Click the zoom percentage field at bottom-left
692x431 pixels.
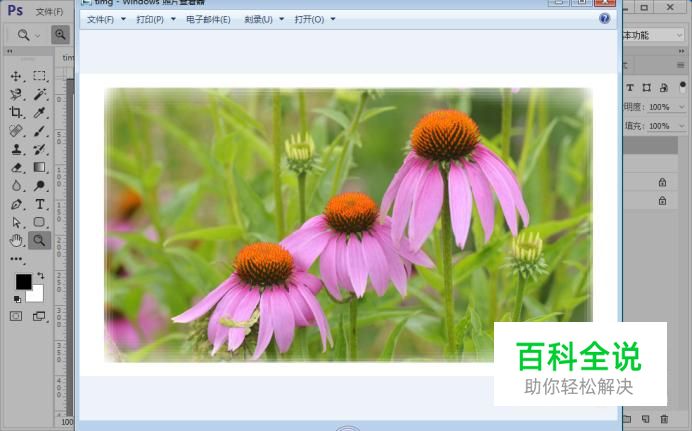click(66, 422)
